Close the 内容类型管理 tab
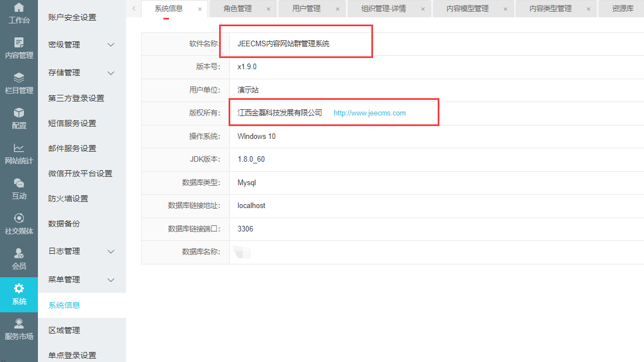 (x=589, y=9)
